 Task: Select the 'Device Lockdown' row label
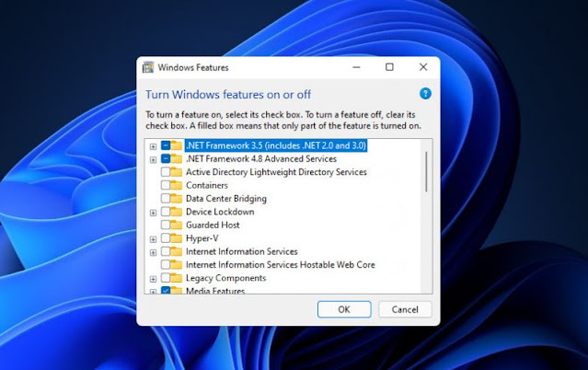(x=220, y=212)
